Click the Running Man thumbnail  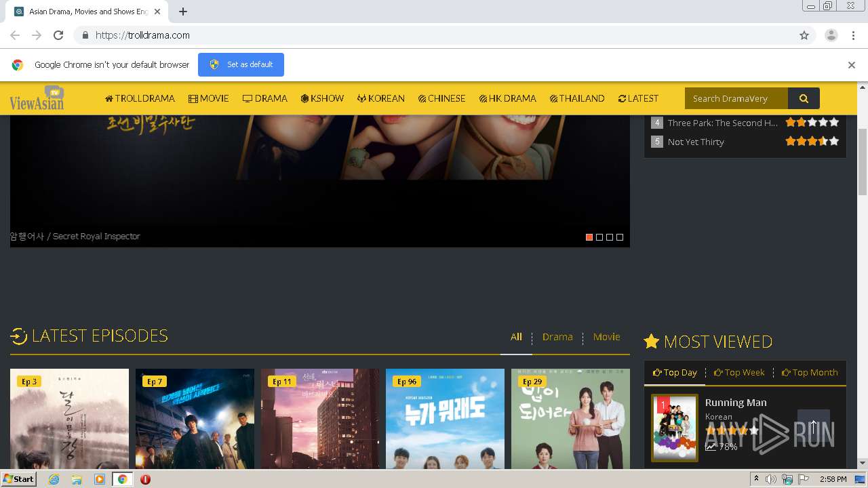click(675, 428)
